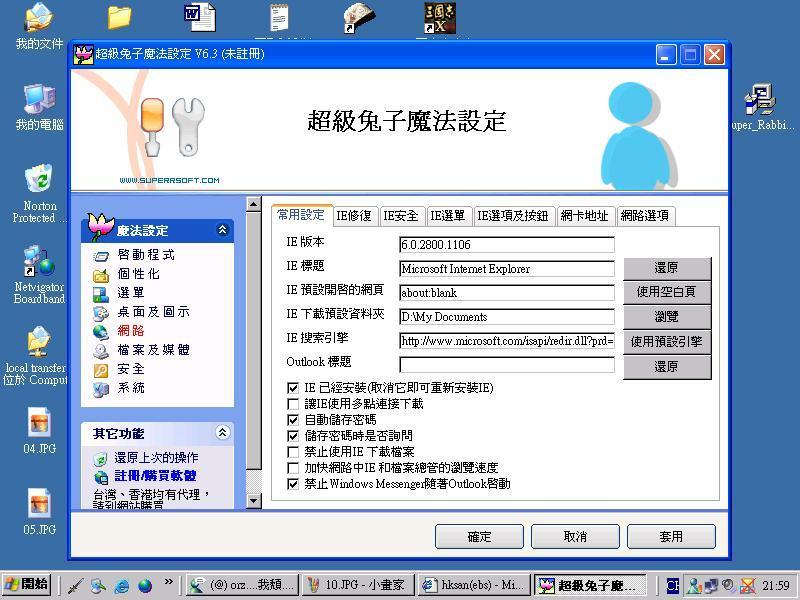Open the yellow folder icon on desktop
The width and height of the screenshot is (800, 600).
point(119,17)
